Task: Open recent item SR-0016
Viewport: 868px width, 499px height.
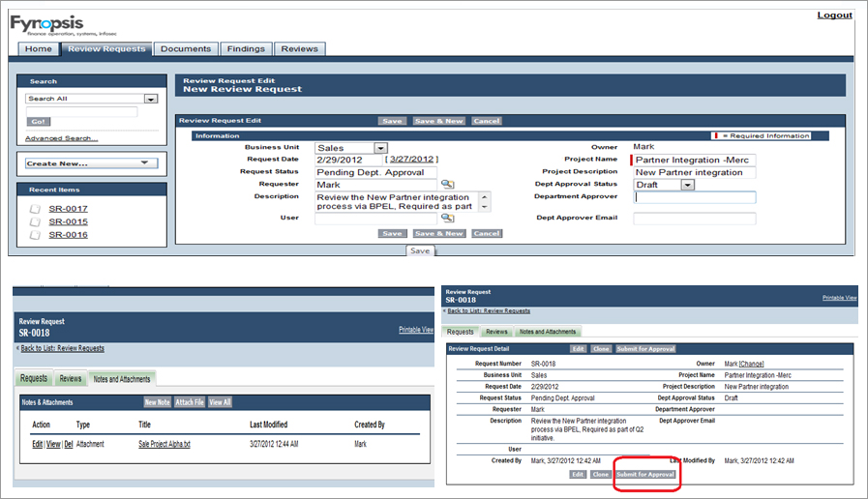Action: coord(68,235)
